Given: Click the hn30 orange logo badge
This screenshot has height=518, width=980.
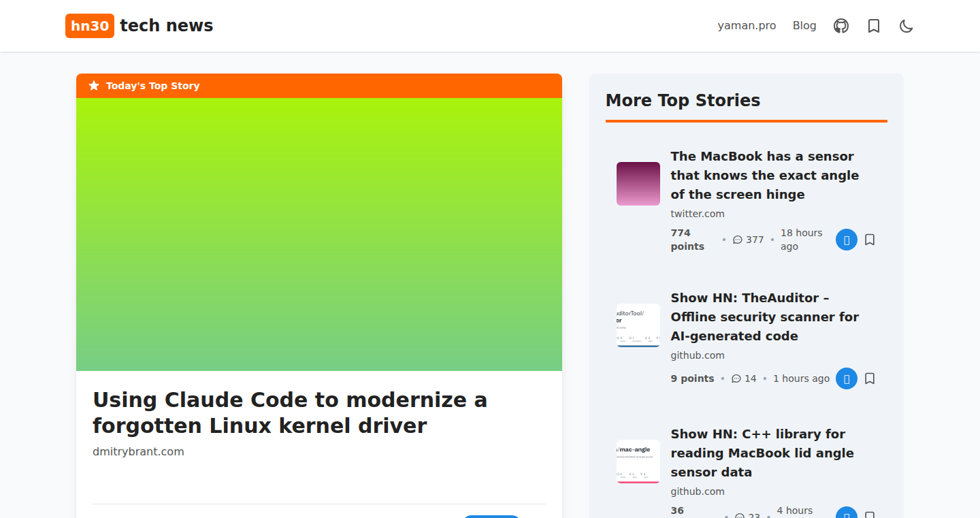Looking at the screenshot, I should (90, 26).
